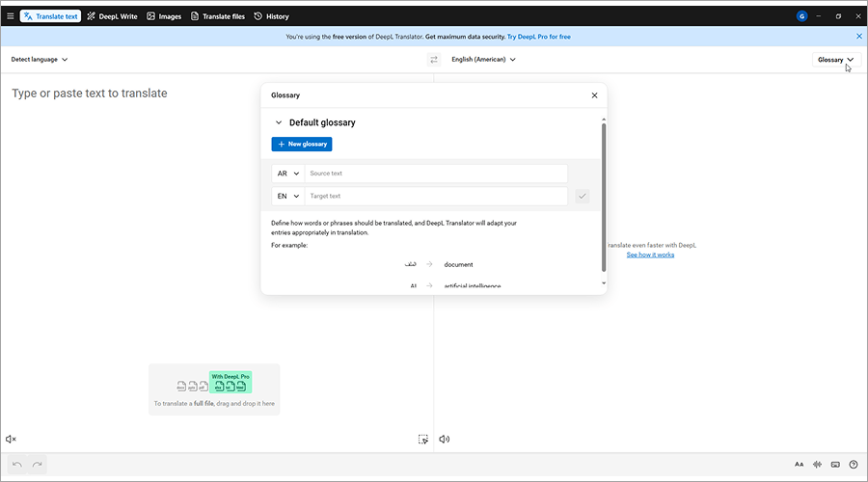Open the hamburger menu
The height and width of the screenshot is (482, 868).
pos(10,16)
